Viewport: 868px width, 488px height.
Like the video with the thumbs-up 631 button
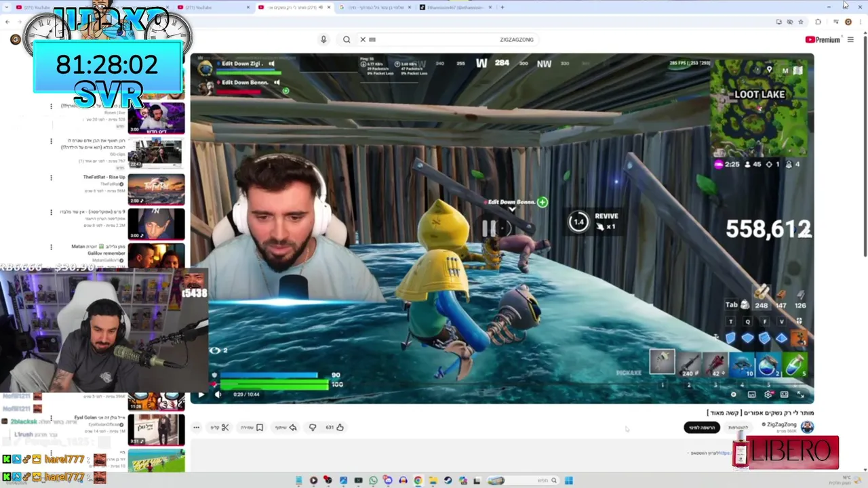click(334, 427)
